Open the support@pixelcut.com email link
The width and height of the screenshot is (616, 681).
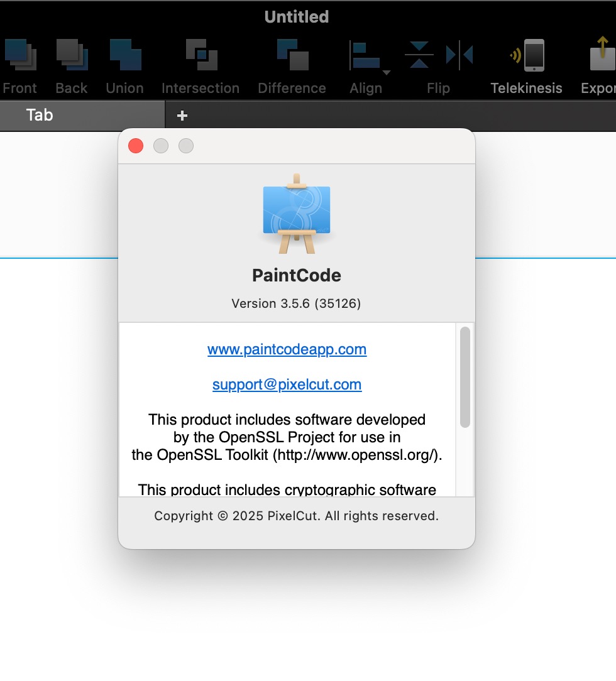tap(287, 384)
